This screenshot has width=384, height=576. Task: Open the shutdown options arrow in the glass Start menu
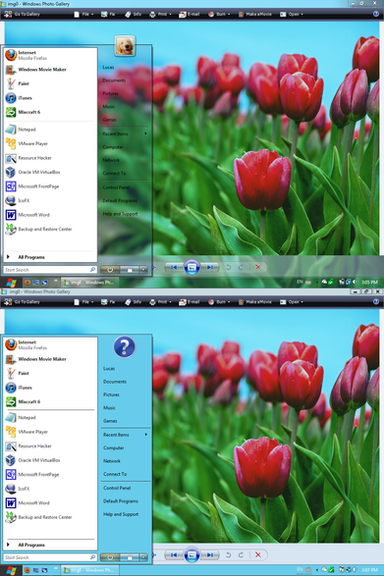point(143,270)
